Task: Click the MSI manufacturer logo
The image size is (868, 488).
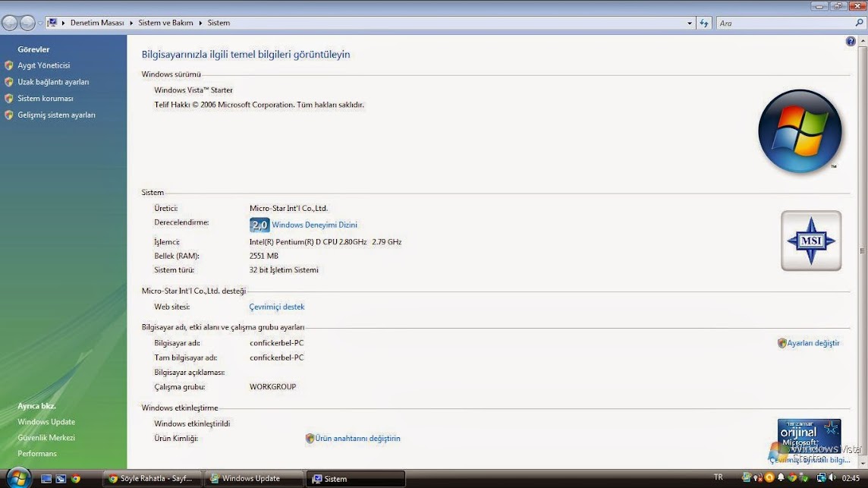Action: tap(811, 241)
